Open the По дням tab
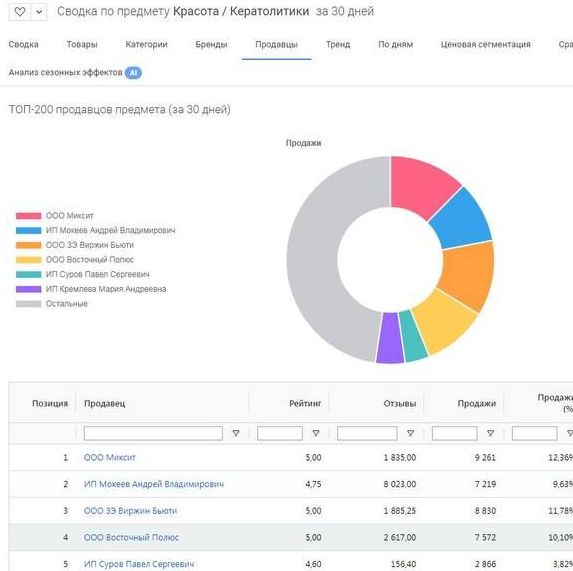The width and height of the screenshot is (573, 571). pos(395,45)
